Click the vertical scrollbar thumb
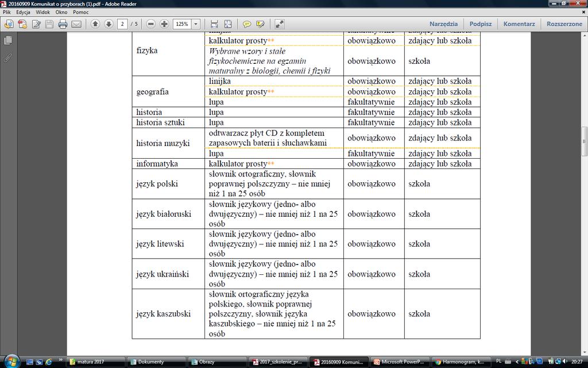The height and width of the screenshot is (368, 588). [x=584, y=141]
